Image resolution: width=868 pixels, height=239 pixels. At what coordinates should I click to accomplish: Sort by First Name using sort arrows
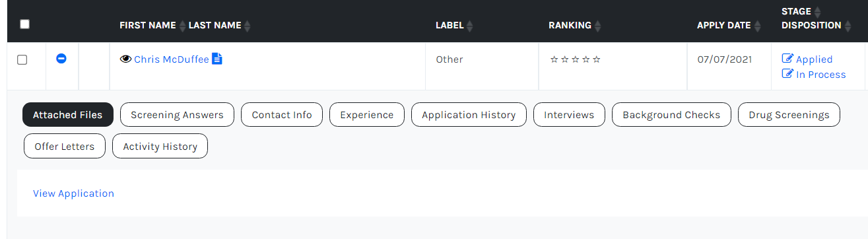pos(183,26)
